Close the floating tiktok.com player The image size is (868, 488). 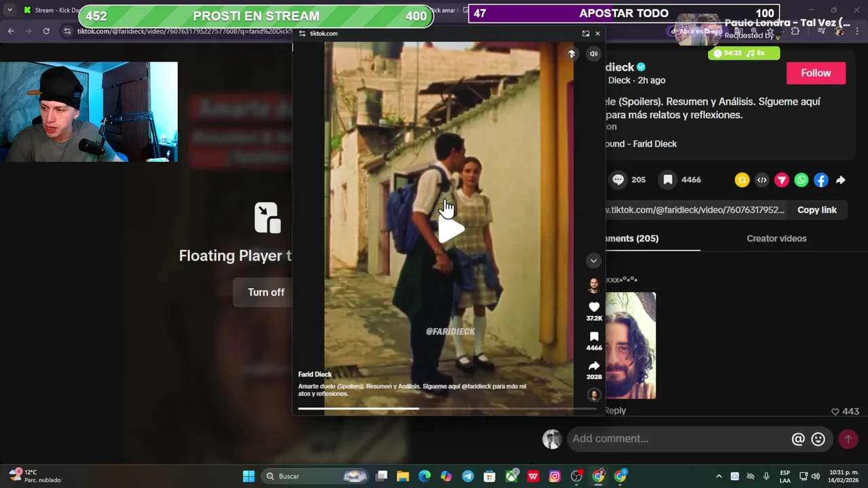(x=597, y=33)
